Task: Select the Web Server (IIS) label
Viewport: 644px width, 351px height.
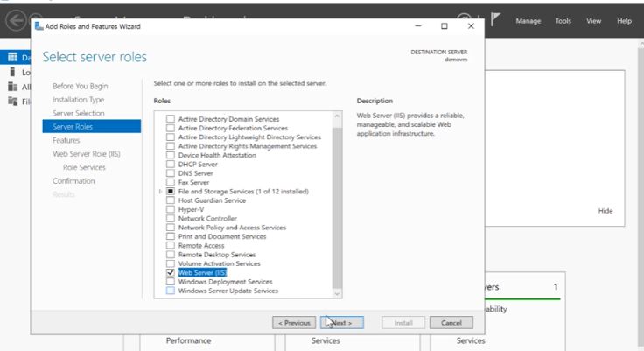Action: (x=202, y=272)
